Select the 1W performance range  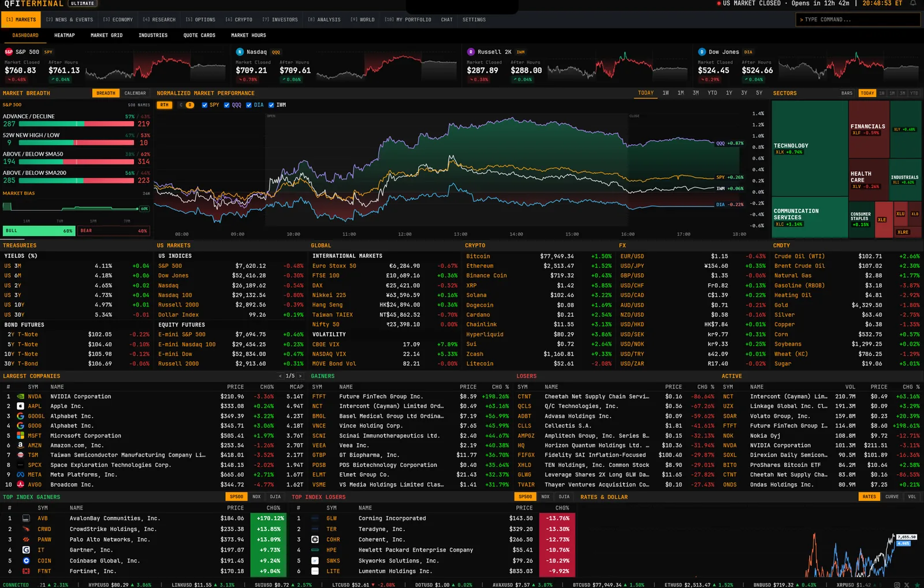[666, 93]
